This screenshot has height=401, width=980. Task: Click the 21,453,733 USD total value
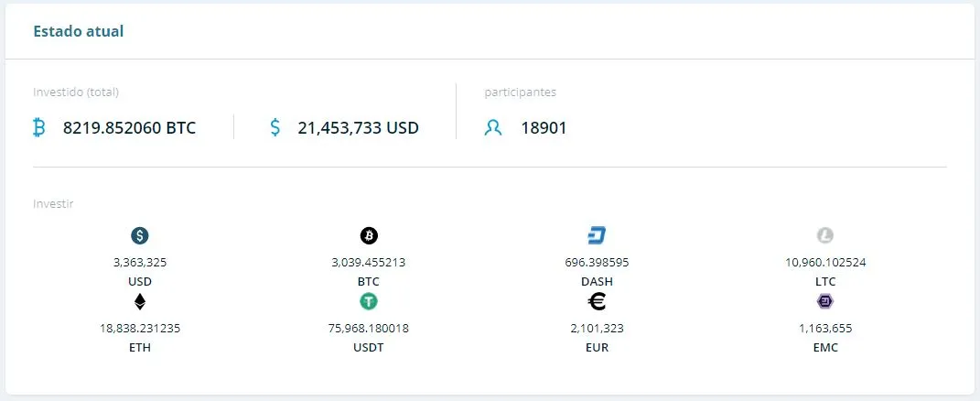pos(358,127)
